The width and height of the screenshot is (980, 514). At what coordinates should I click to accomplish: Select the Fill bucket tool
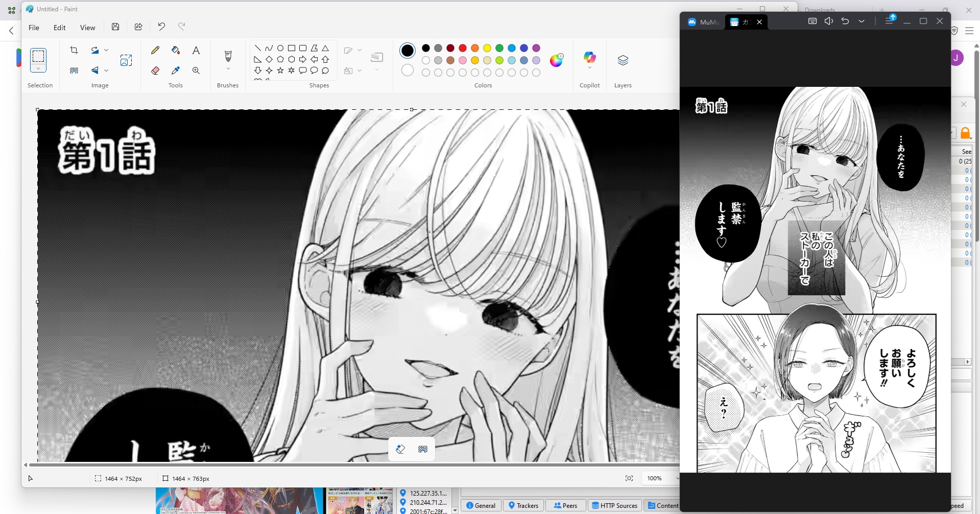tap(176, 50)
